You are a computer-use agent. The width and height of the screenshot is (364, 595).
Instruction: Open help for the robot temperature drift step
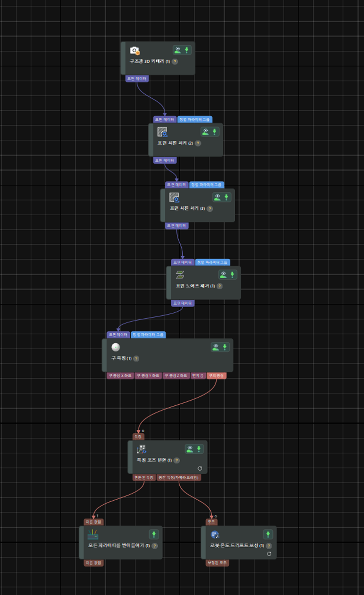269,546
